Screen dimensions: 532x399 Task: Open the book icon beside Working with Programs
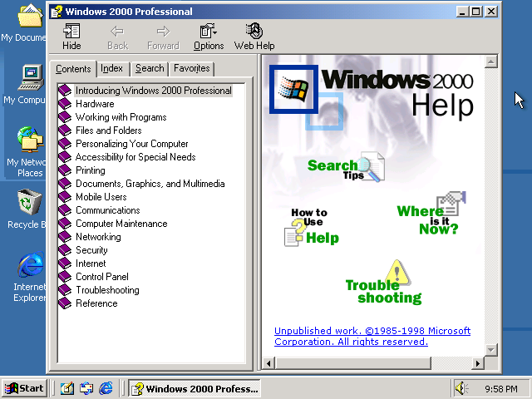65,117
